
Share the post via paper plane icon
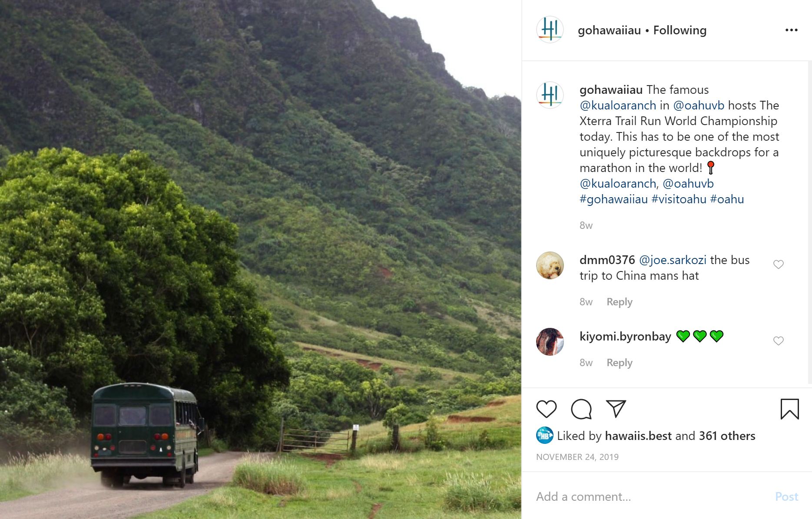click(x=616, y=409)
